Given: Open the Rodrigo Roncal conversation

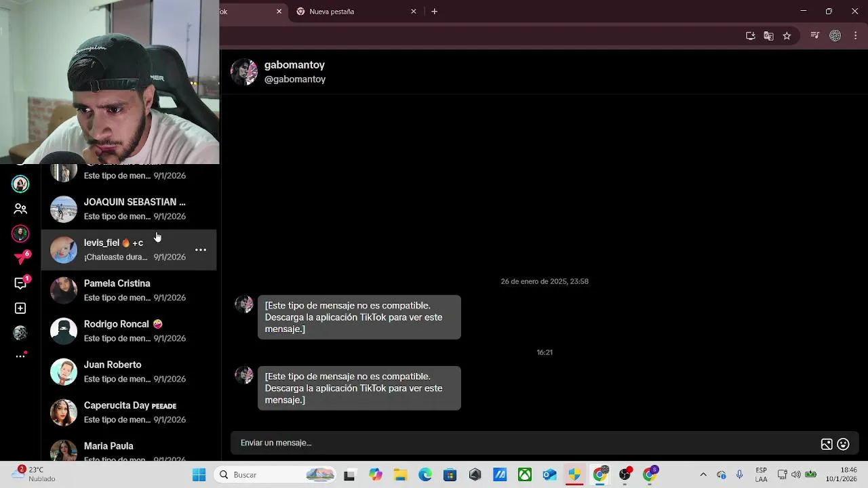Looking at the screenshot, I should click(x=129, y=331).
